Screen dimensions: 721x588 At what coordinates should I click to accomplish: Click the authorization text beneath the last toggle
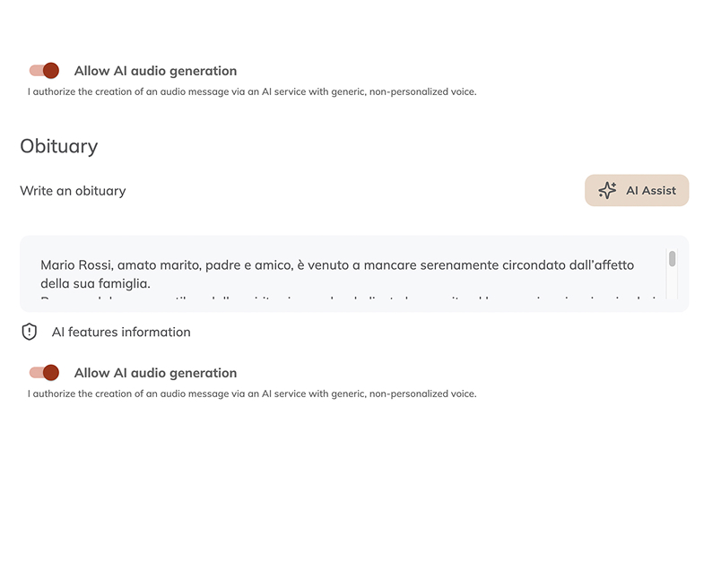252,393
